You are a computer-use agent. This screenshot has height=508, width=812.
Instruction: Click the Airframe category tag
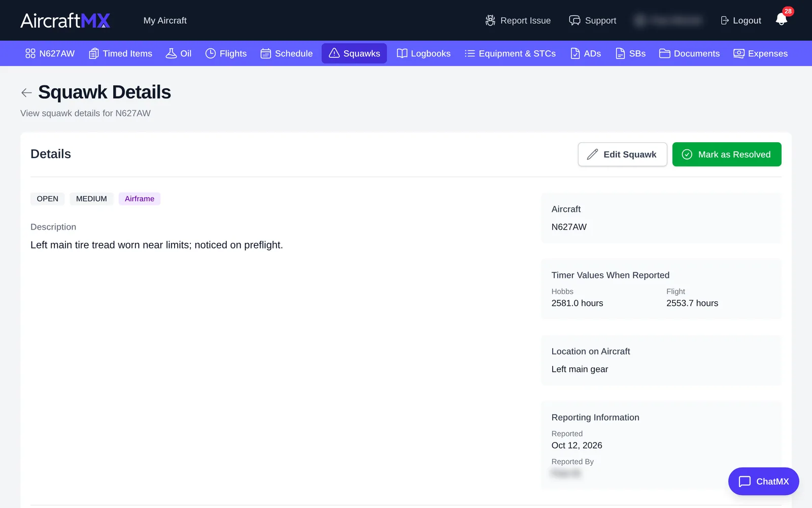140,199
